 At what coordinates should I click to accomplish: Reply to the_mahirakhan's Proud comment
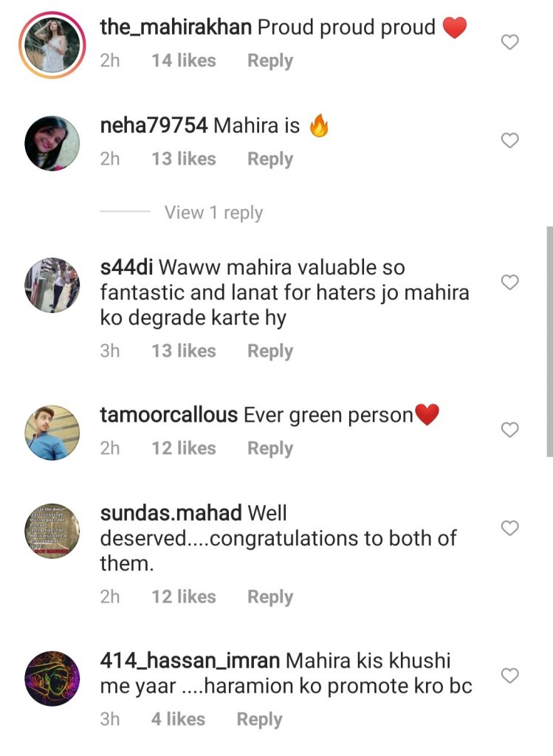(270, 61)
